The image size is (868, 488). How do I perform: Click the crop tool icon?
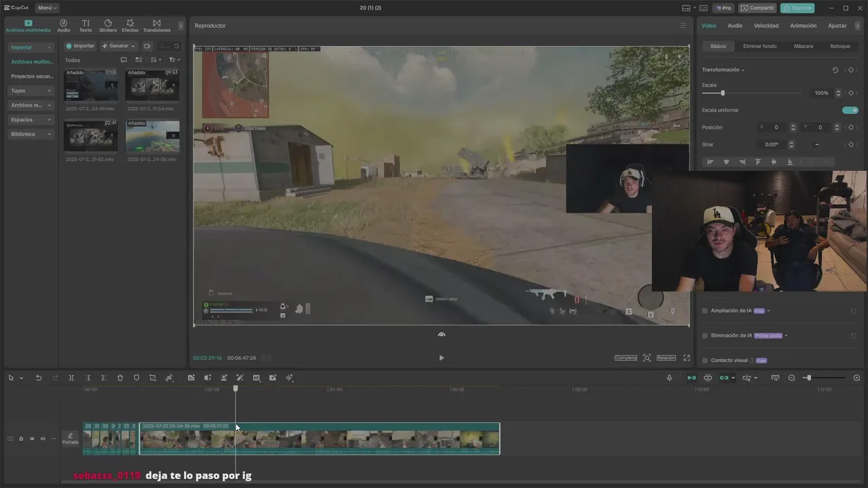point(153,378)
